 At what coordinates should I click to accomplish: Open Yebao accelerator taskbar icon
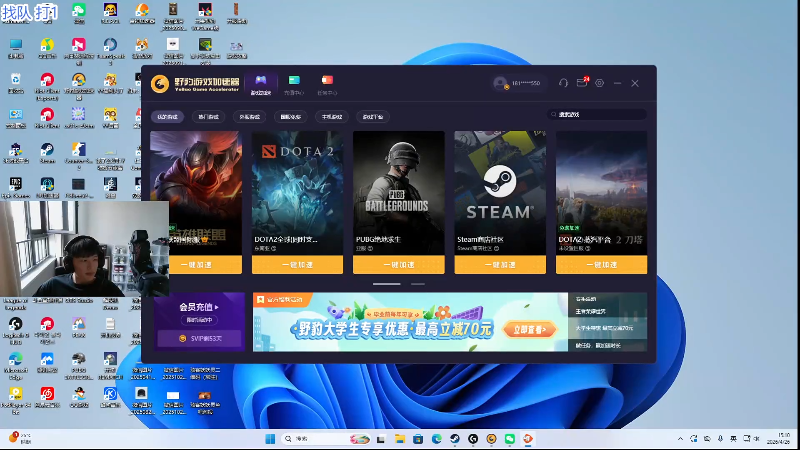pyautogui.click(x=491, y=439)
